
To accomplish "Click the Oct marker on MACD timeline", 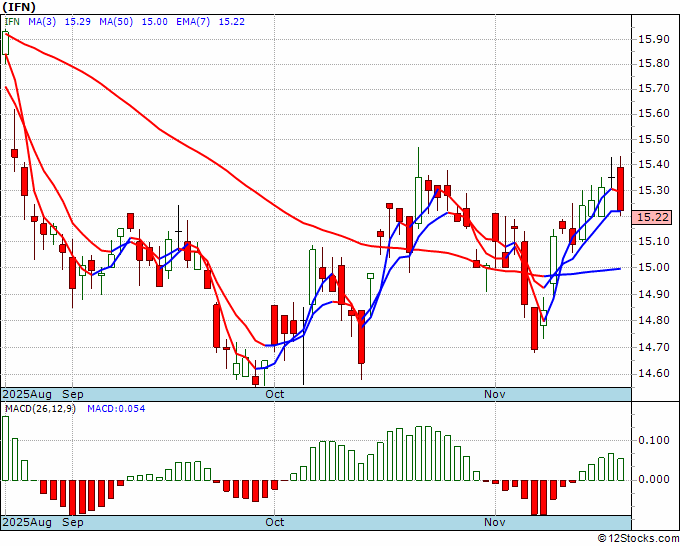I will click(x=275, y=522).
